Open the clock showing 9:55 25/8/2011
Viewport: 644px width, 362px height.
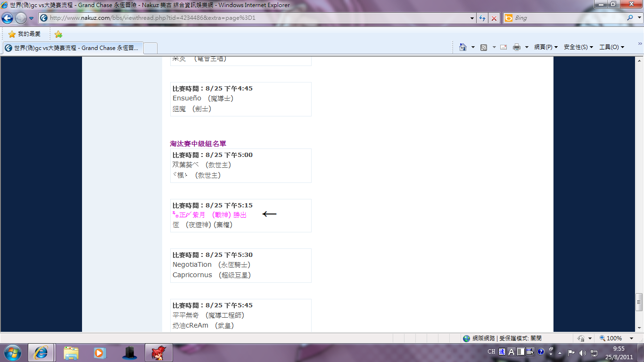(x=619, y=353)
